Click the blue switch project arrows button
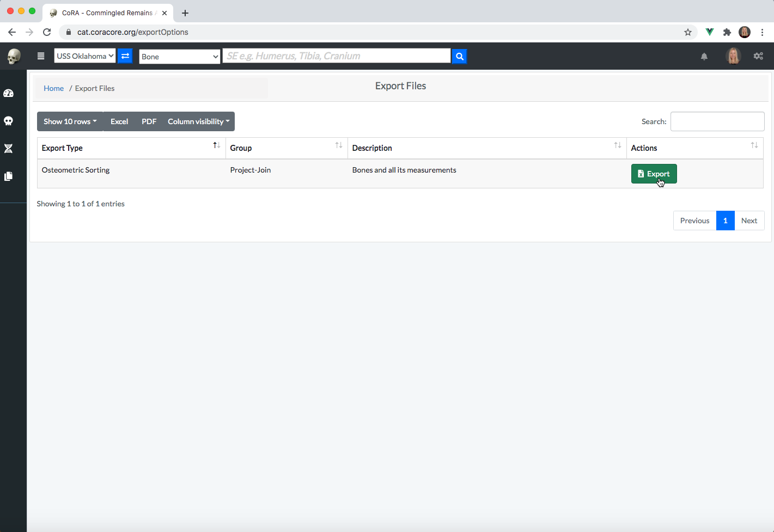The height and width of the screenshot is (532, 774). point(125,56)
